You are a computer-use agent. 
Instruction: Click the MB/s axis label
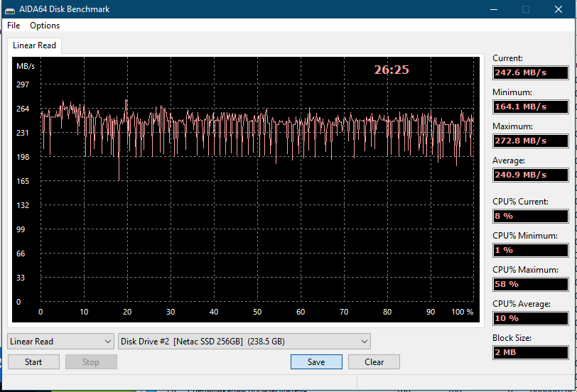point(26,66)
